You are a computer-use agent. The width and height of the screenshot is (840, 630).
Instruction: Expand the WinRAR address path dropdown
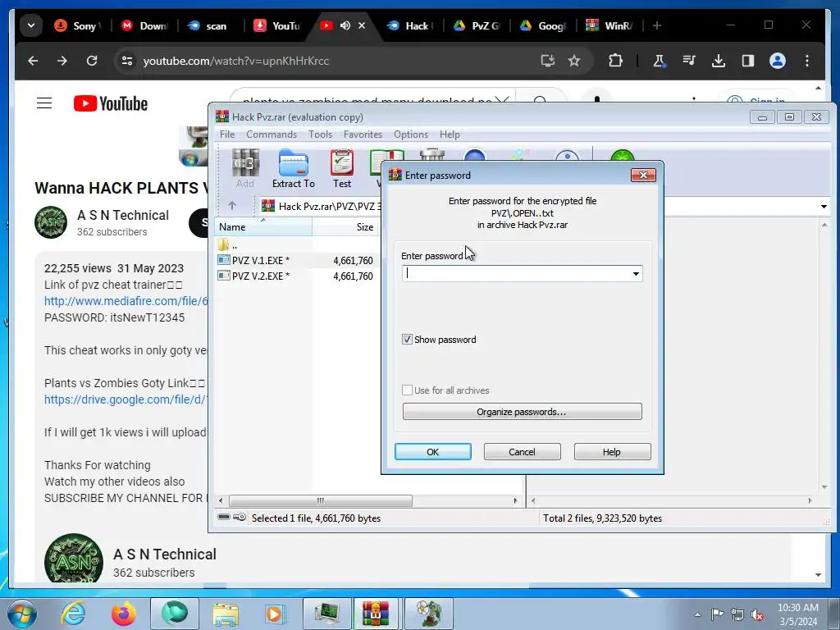(x=824, y=206)
